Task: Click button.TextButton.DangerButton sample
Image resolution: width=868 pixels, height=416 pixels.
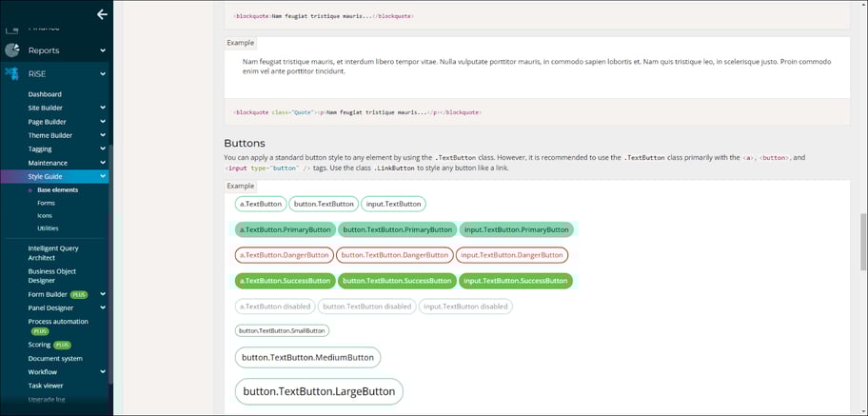Action: click(395, 255)
